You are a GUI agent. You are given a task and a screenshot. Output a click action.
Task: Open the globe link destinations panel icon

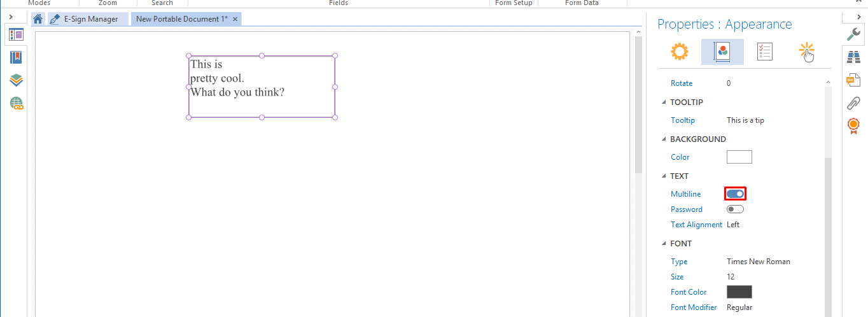pyautogui.click(x=16, y=103)
